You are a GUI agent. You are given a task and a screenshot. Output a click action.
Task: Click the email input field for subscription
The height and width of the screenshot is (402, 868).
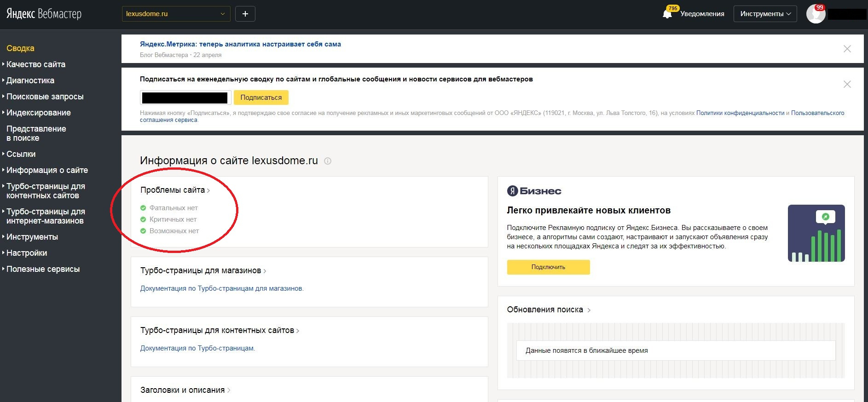click(x=185, y=98)
